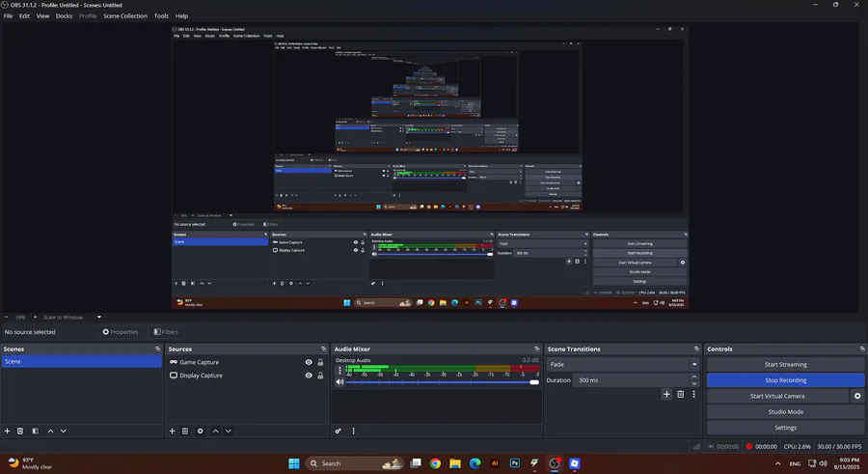868x474 pixels.
Task: Float the Audio Mixer dock popout icon
Action: (x=537, y=349)
